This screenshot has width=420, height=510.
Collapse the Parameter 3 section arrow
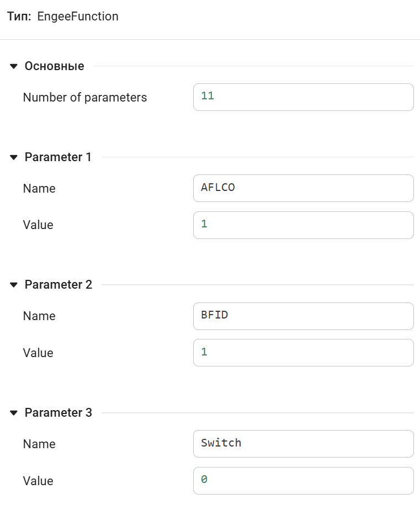point(14,413)
